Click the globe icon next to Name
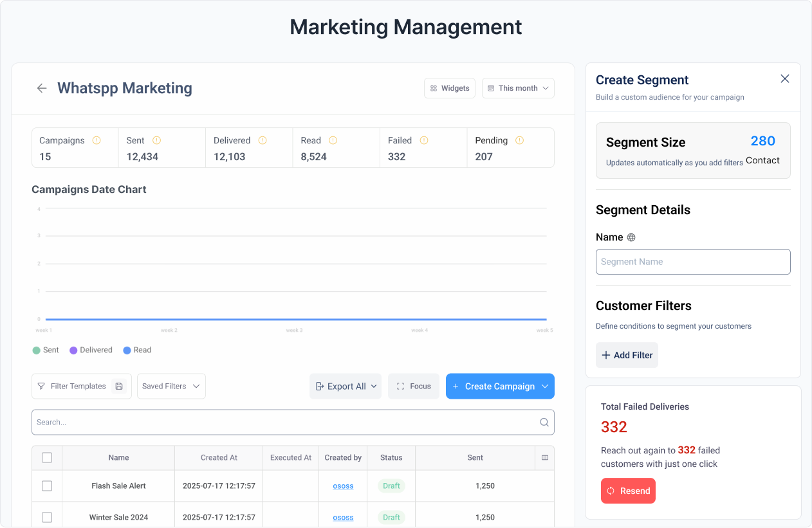 (631, 237)
